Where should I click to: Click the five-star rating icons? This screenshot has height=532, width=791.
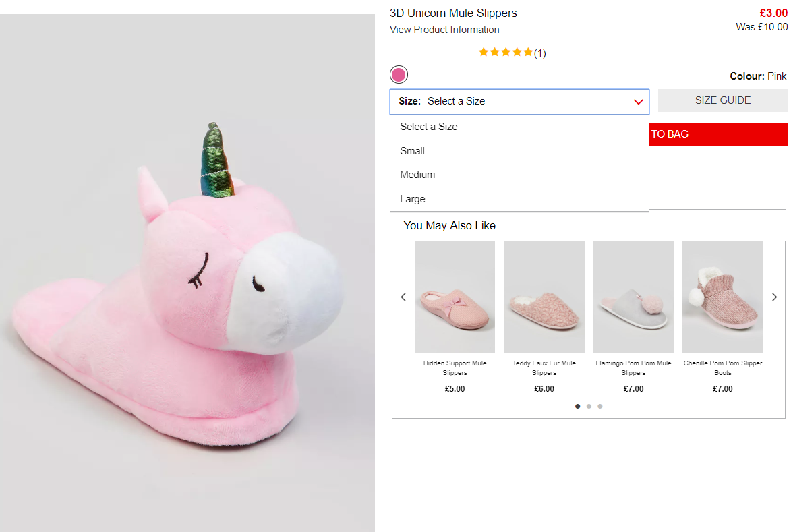click(x=506, y=52)
